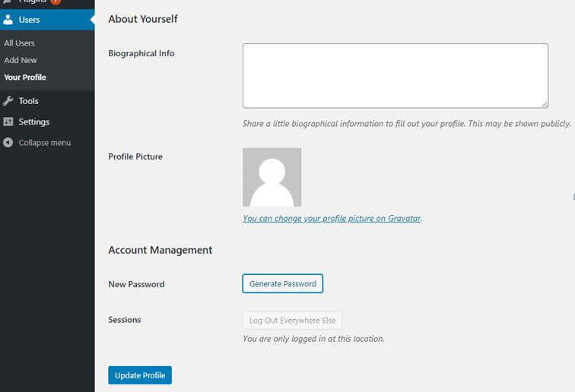Click the default profile picture avatar
Screen dimensions: 575x392
272,177
